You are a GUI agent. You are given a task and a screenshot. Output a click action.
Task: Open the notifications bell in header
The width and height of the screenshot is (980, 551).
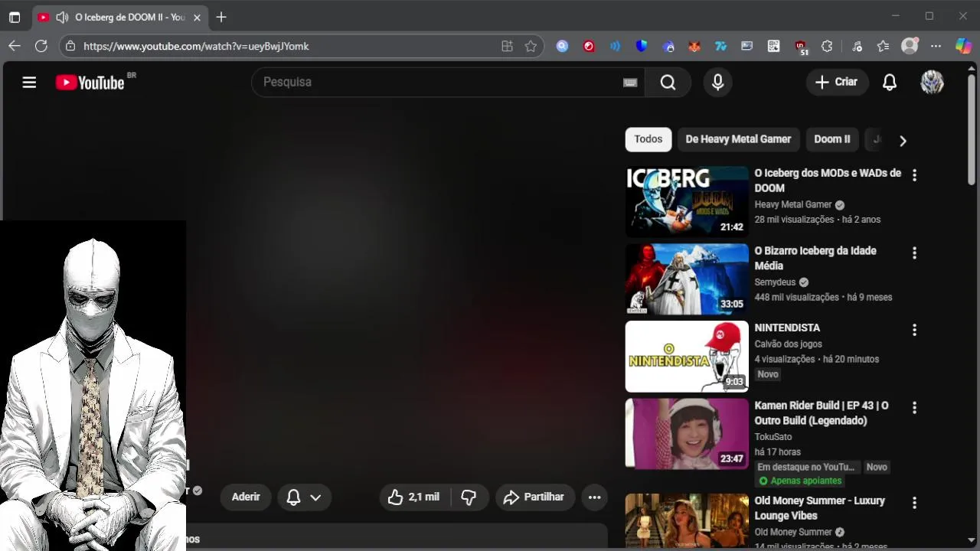[x=889, y=82]
